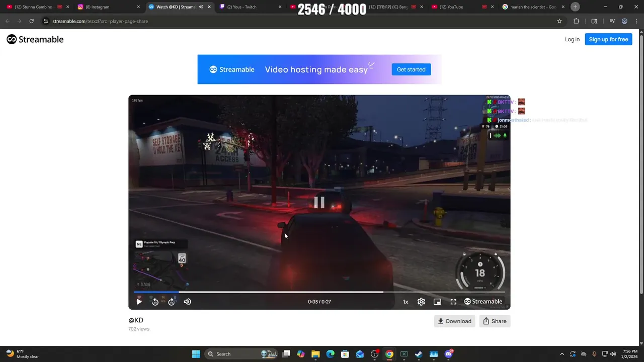View site information icon in address bar

[x=46, y=21]
